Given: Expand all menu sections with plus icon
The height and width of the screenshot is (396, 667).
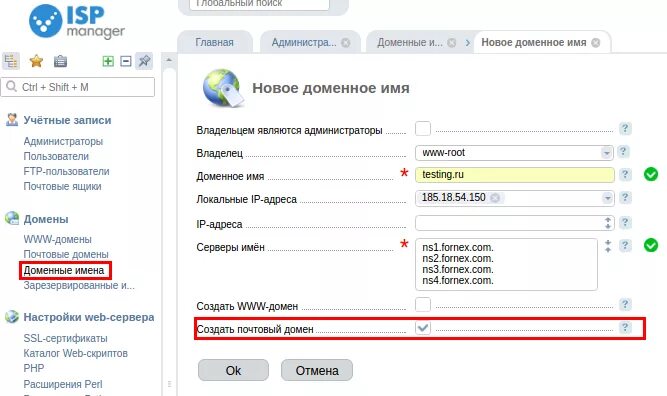Looking at the screenshot, I should 108,61.
